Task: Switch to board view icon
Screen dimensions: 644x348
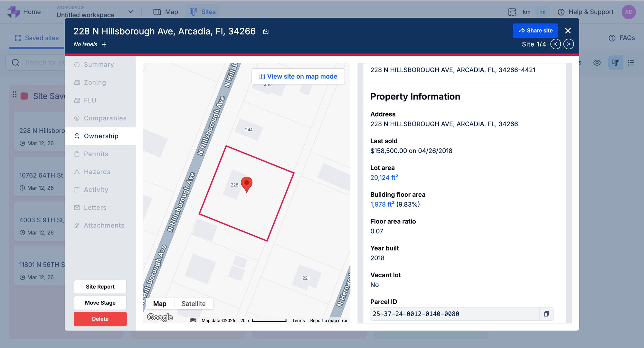Action: pos(616,62)
